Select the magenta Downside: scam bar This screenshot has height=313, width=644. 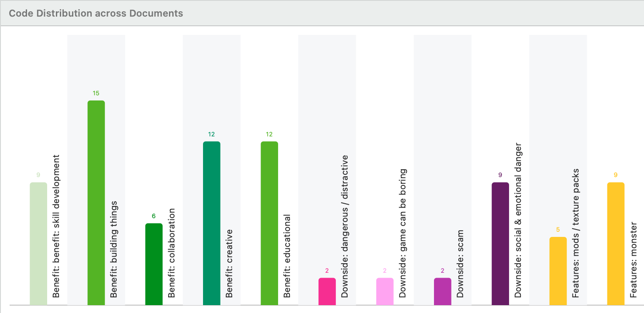(443, 291)
